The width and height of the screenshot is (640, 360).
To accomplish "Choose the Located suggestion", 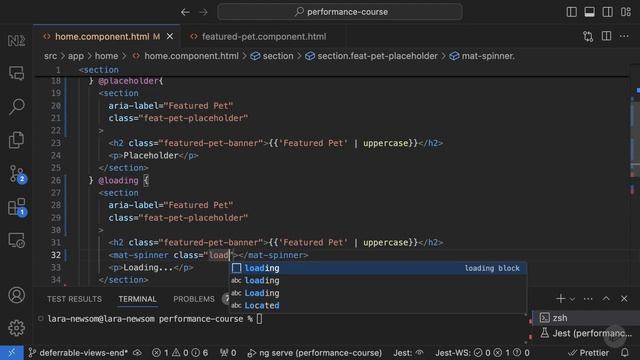I will [378, 305].
